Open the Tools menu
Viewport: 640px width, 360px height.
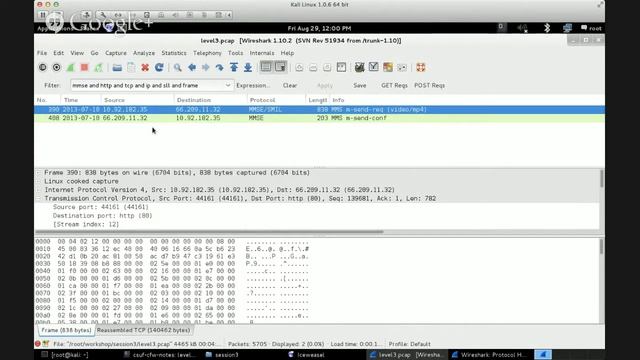tap(235, 53)
